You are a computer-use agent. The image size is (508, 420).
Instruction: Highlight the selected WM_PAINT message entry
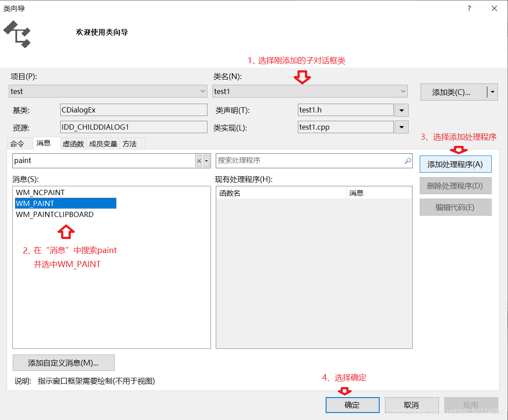point(35,203)
